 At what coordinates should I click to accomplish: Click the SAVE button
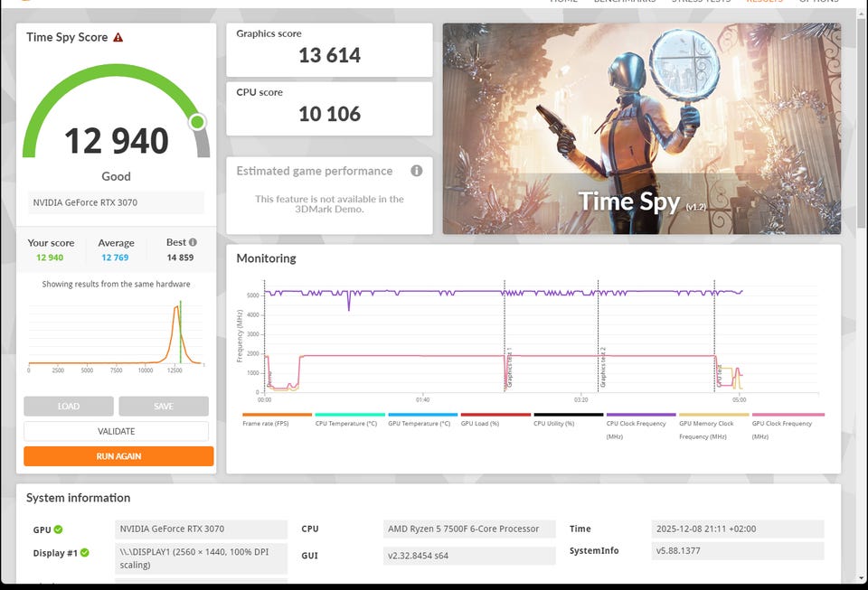click(164, 406)
